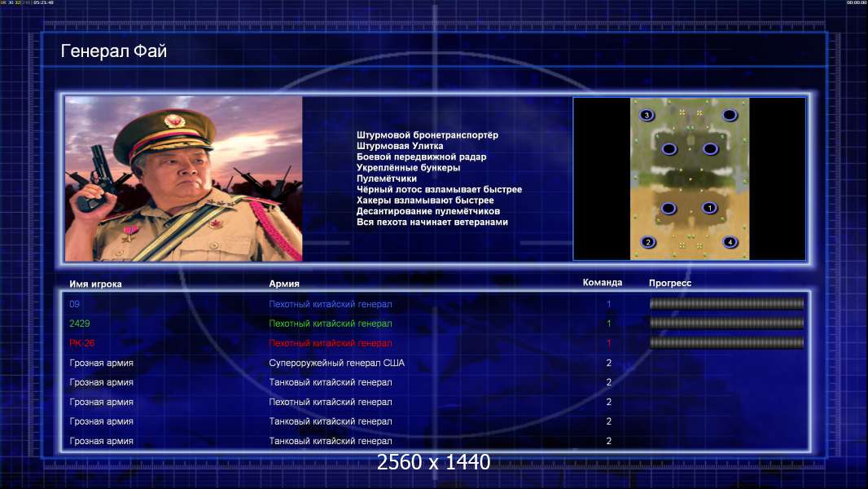Screen dimensions: 868x489
Task: Click the blue 'Пехотный китайский генерал' army entry
Action: coord(331,304)
